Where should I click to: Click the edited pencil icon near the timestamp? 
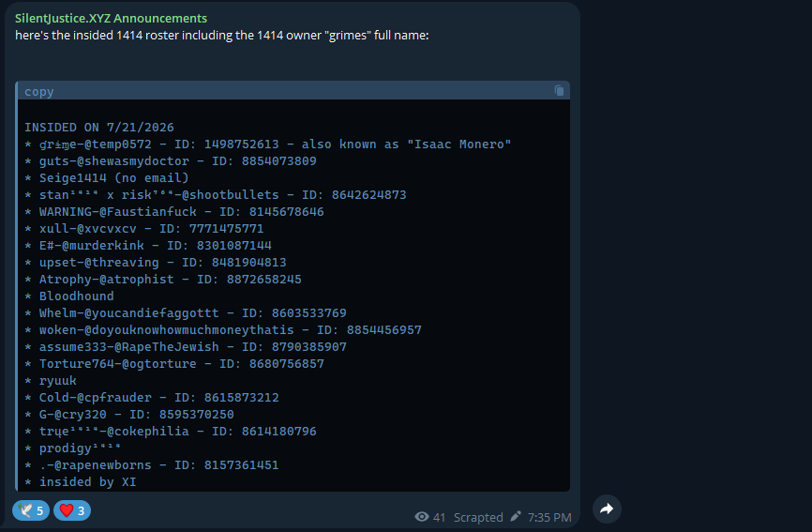point(516,516)
